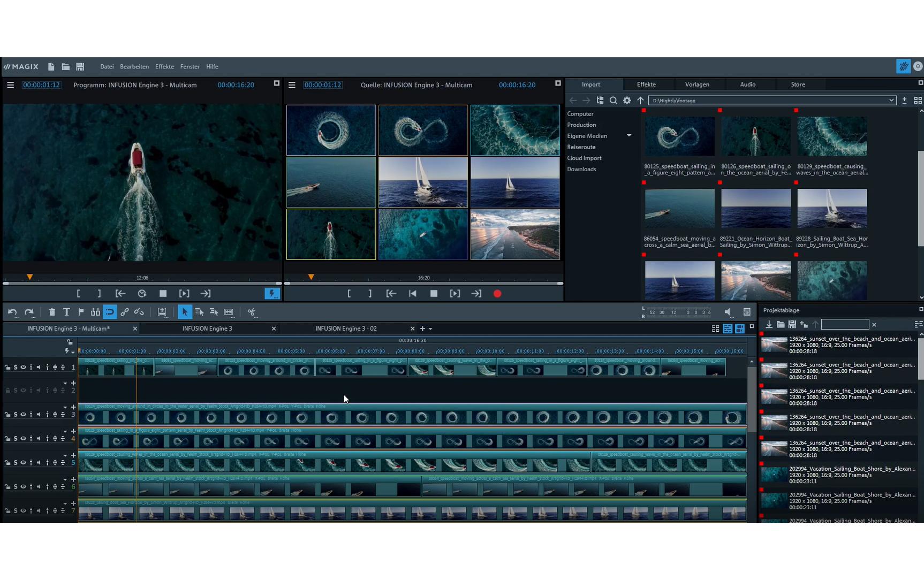The height and width of the screenshot is (581, 924).
Task: Open the Datei menu
Action: 107,67
